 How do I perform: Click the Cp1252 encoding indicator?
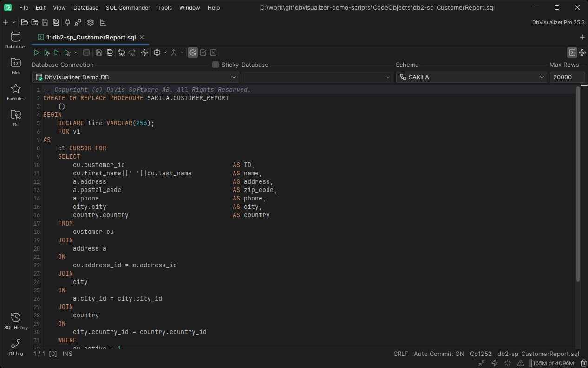click(x=481, y=354)
